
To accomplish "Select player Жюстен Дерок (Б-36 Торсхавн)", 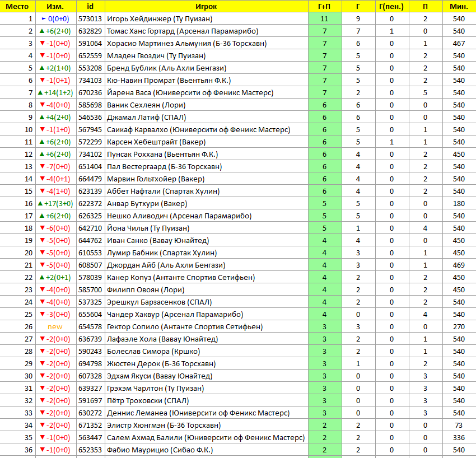I will (x=161, y=363).
